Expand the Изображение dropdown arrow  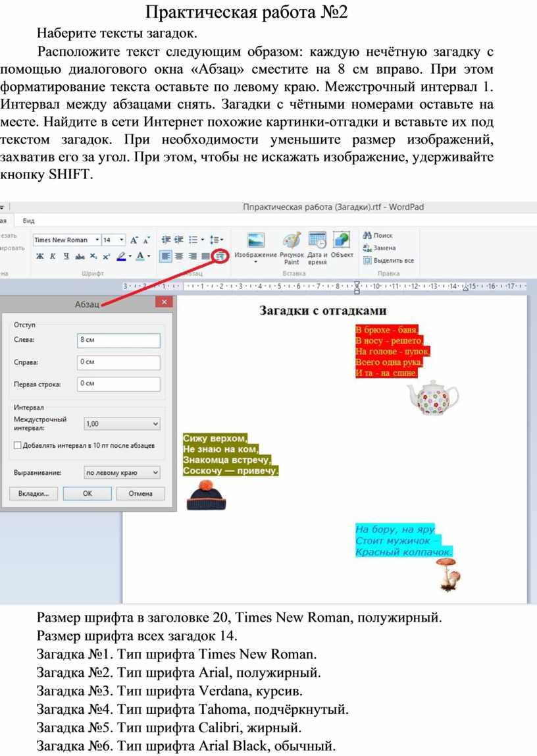click(256, 262)
